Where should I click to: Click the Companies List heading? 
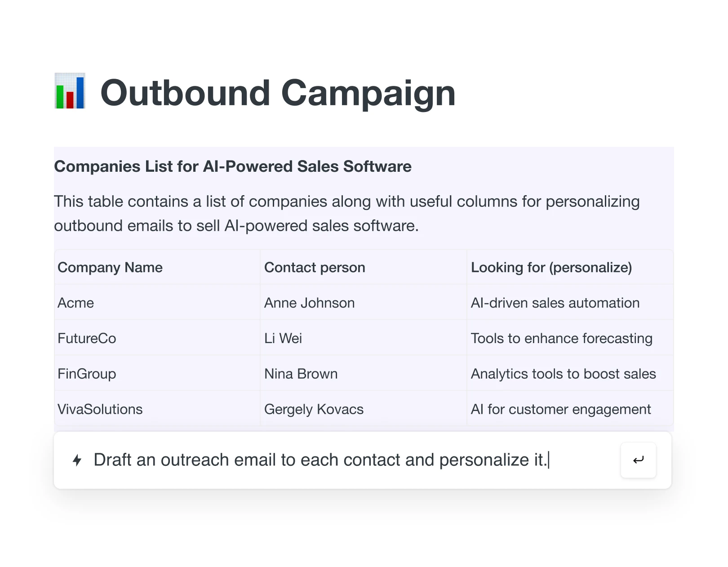click(232, 166)
